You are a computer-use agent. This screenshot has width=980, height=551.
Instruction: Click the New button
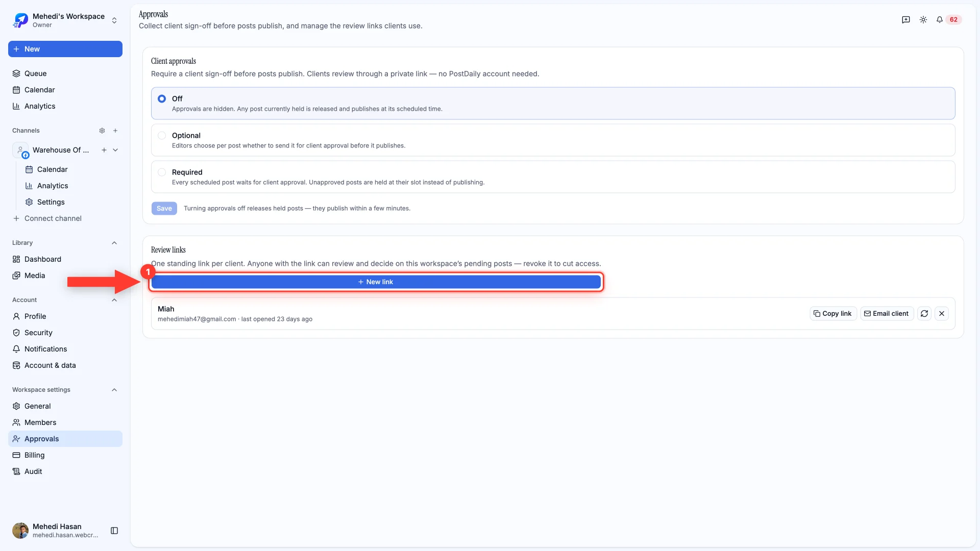(x=65, y=49)
